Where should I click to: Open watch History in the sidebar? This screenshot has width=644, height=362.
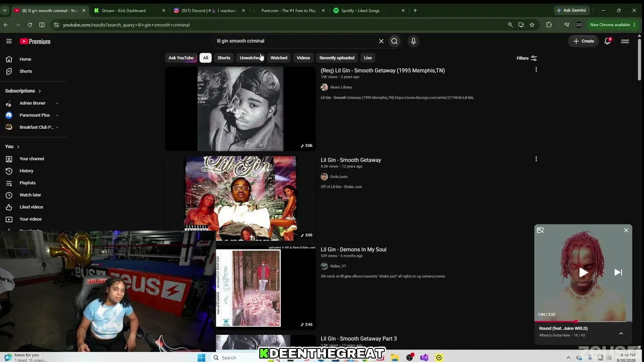point(26,171)
